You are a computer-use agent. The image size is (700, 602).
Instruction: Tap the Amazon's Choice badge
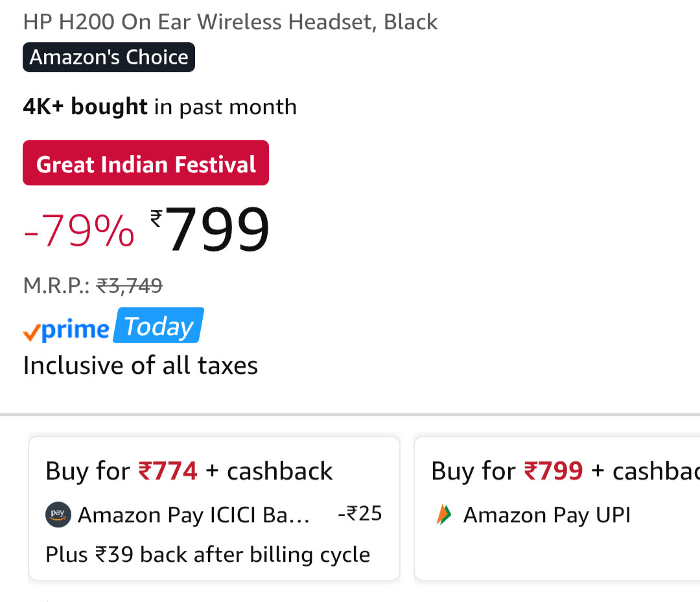tap(109, 57)
